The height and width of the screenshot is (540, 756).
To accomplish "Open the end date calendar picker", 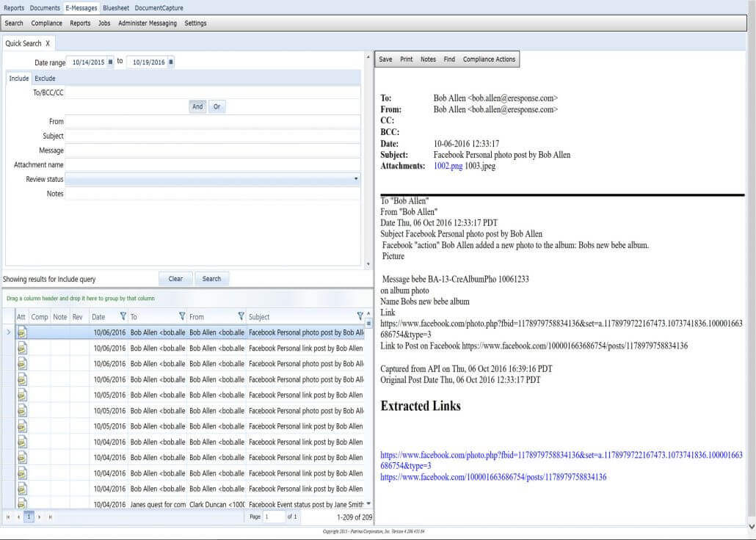I will [171, 62].
